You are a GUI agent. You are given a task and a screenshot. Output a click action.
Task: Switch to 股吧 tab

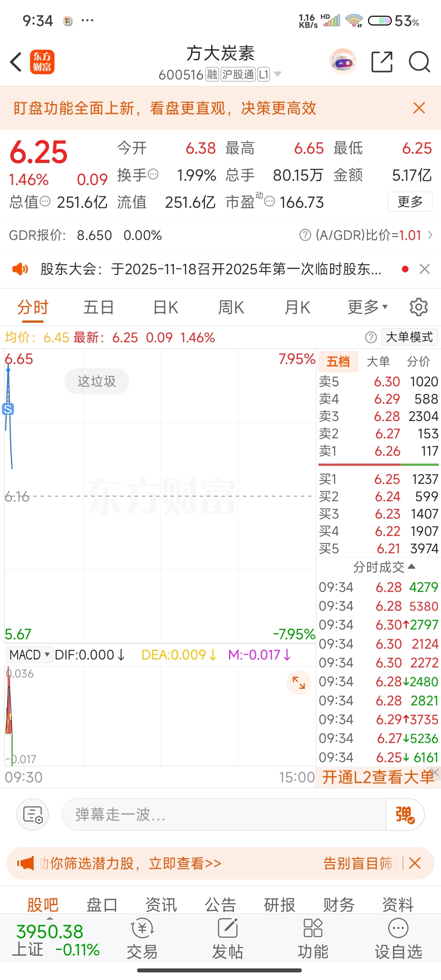point(43,905)
